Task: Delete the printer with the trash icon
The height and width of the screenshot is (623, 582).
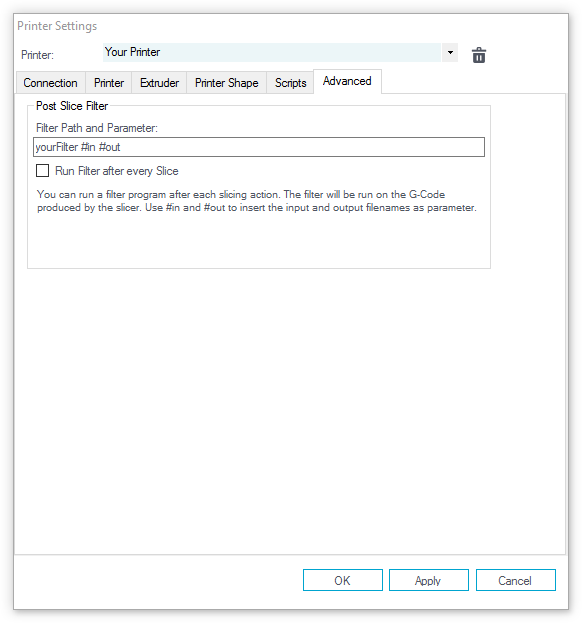Action: (x=479, y=55)
